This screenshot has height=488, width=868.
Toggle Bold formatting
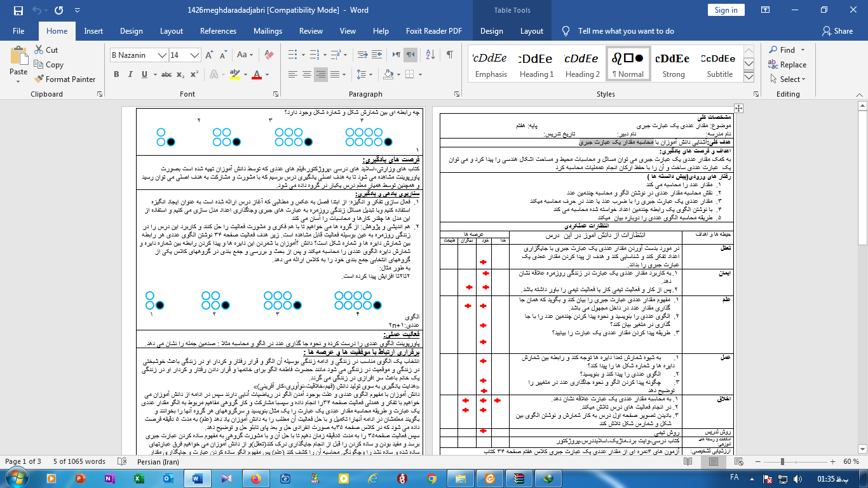point(116,74)
